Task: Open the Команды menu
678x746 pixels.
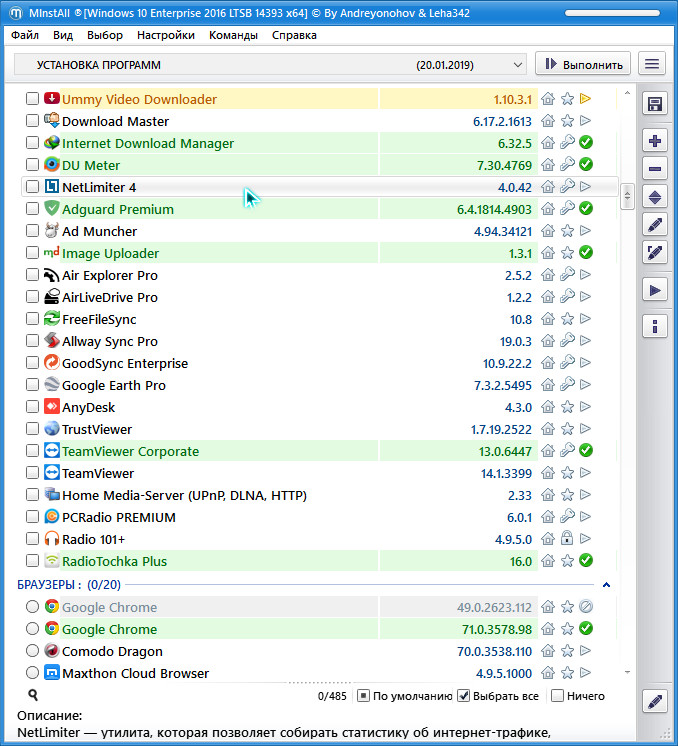Action: tap(233, 35)
